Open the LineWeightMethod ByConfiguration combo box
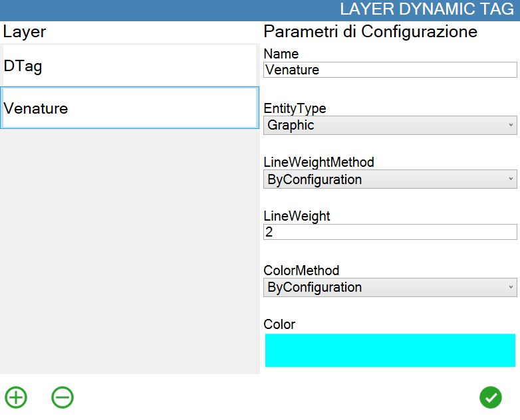The height and width of the screenshot is (420, 520). [390, 179]
